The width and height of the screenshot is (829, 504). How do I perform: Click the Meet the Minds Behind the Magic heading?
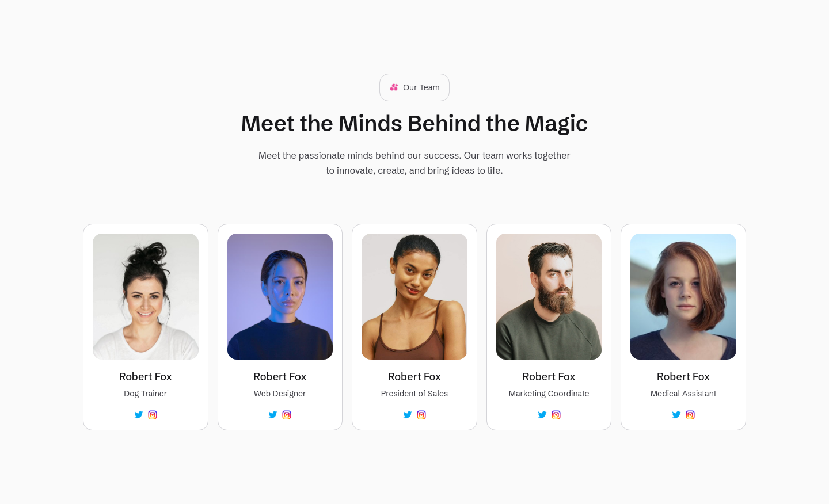tap(414, 124)
